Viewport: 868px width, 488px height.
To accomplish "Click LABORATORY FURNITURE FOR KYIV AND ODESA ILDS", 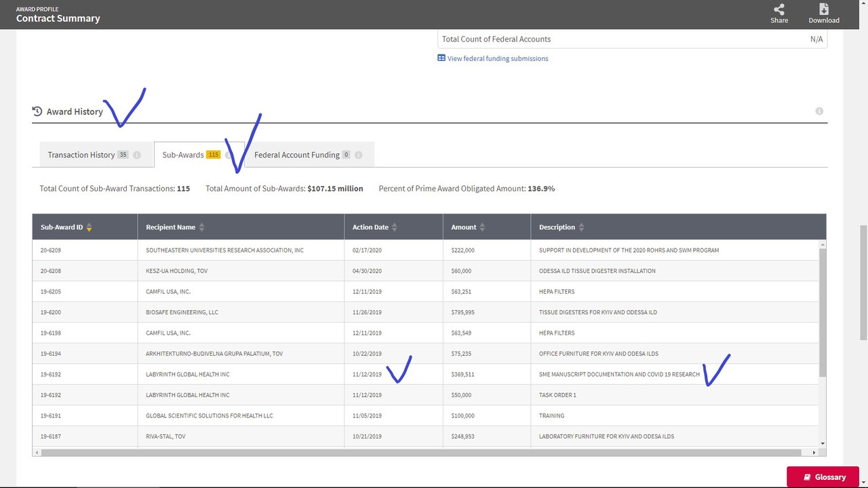I will (x=606, y=436).
